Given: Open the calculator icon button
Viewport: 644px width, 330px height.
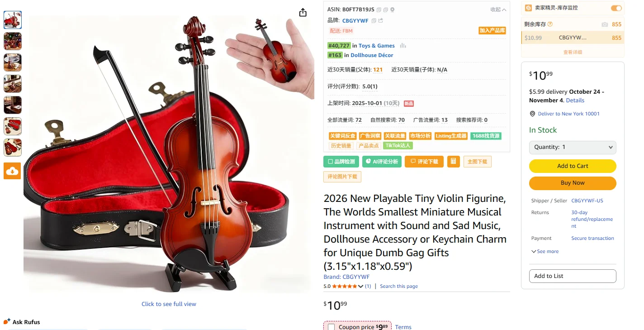Looking at the screenshot, I should tap(454, 162).
